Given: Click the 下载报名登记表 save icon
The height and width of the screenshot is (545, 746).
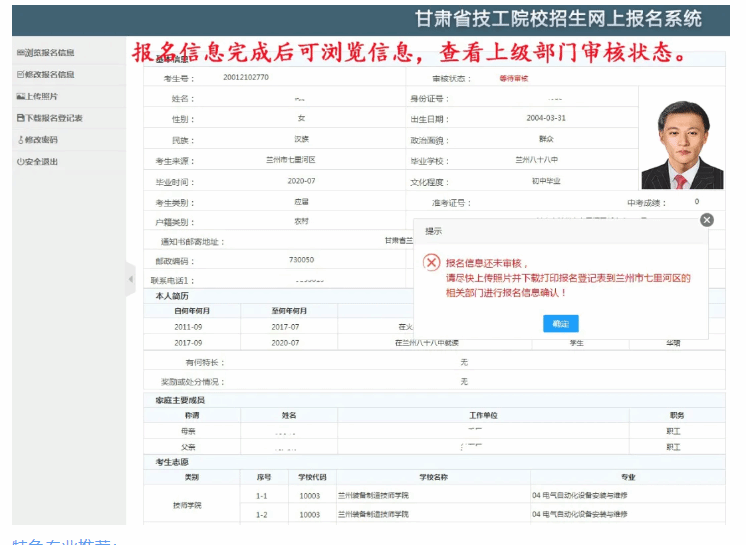Looking at the screenshot, I should 19,118.
